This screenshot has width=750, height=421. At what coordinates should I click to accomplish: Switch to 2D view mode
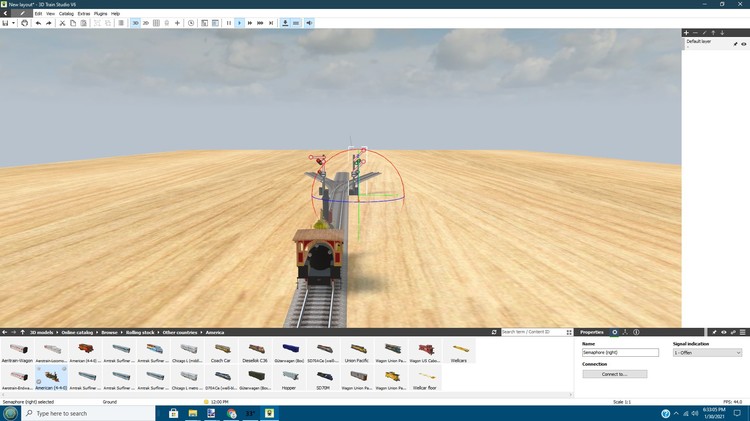tap(146, 23)
